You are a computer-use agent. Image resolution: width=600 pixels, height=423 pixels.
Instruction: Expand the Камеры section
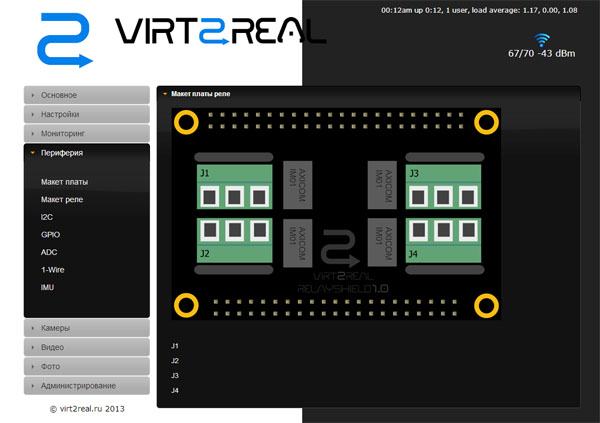[86, 328]
